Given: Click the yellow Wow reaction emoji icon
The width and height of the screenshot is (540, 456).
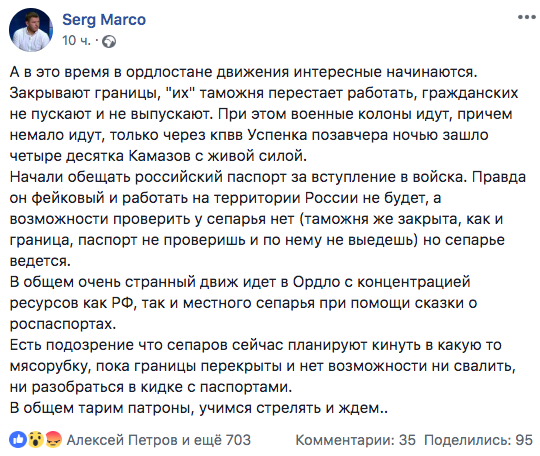Looking at the screenshot, I should click(x=35, y=439).
